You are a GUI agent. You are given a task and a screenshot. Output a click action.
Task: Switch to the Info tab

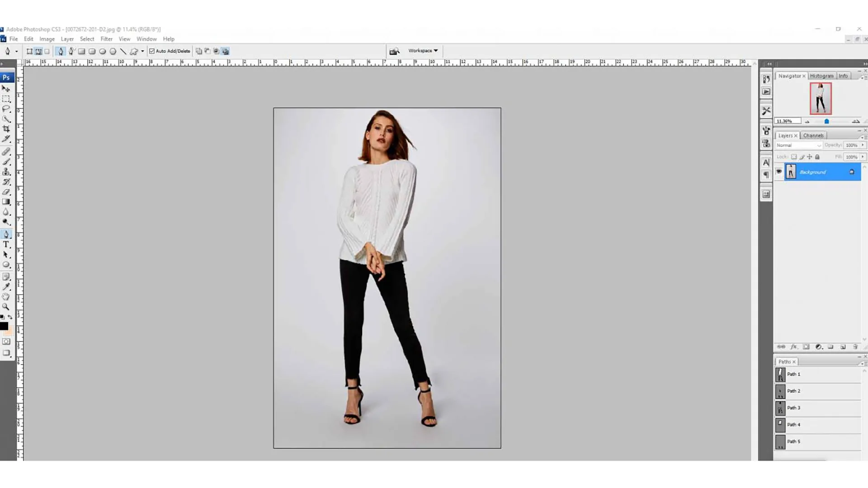pos(843,76)
